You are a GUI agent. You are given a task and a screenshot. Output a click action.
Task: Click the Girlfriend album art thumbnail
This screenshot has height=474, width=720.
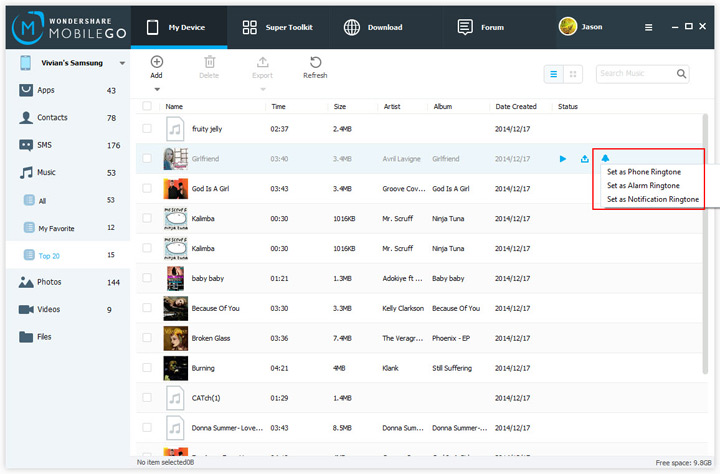[175, 159]
